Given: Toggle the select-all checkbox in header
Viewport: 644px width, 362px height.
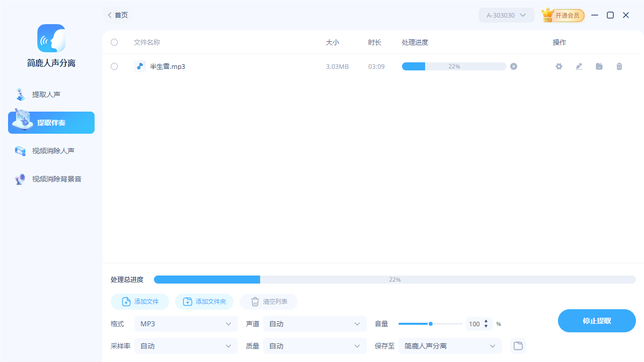Looking at the screenshot, I should [114, 42].
